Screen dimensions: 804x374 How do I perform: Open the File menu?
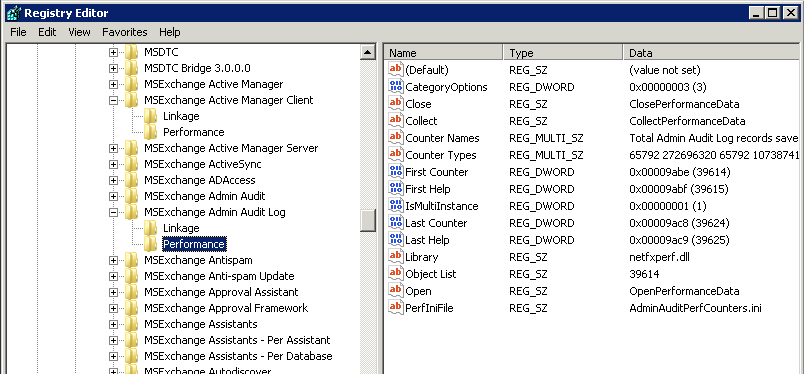click(x=18, y=32)
